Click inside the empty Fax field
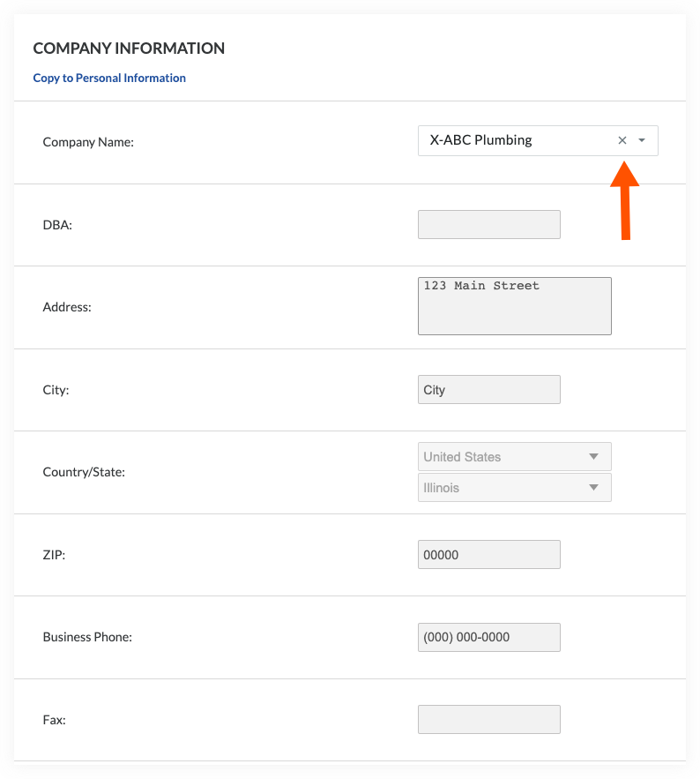 pos(488,719)
